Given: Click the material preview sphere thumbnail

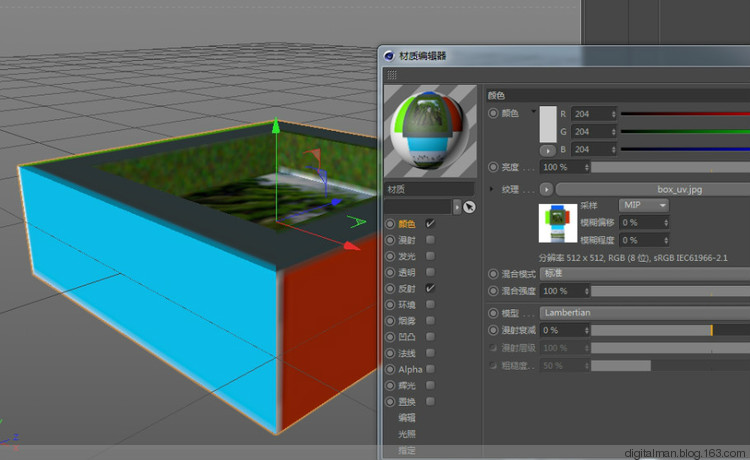Looking at the screenshot, I should (430, 133).
